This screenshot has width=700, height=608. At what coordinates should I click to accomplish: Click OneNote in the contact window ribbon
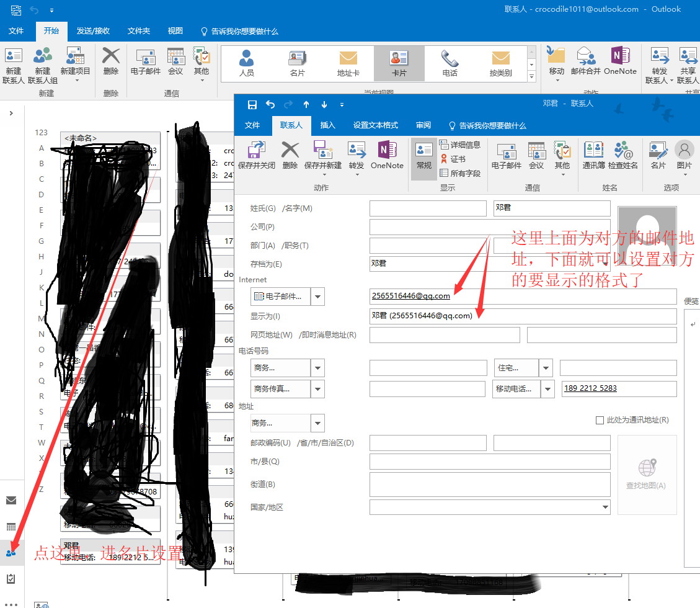387,155
